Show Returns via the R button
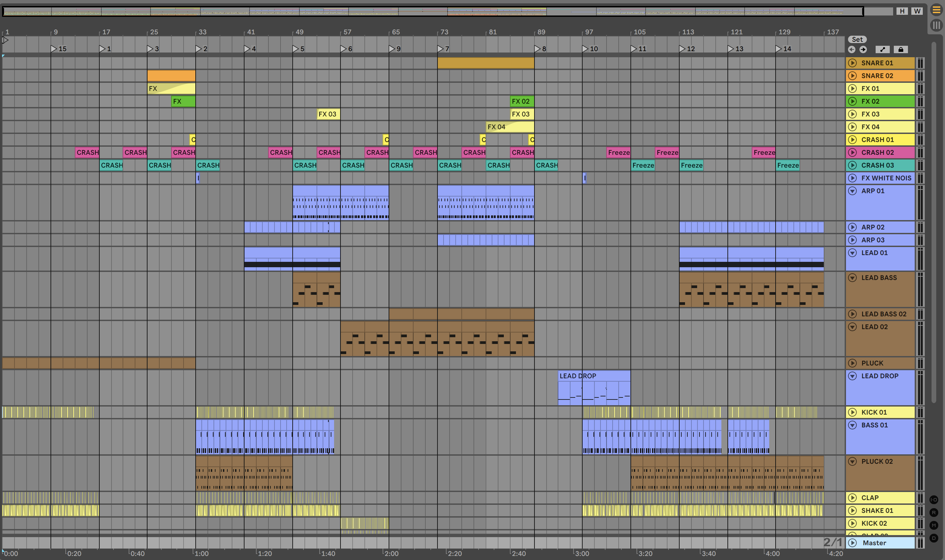The image size is (945, 560). click(x=934, y=513)
